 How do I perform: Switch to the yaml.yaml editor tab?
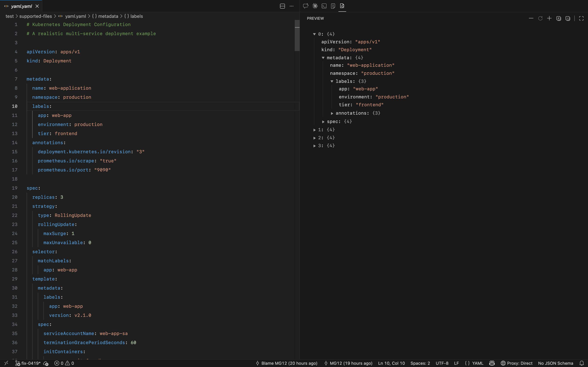pos(21,6)
